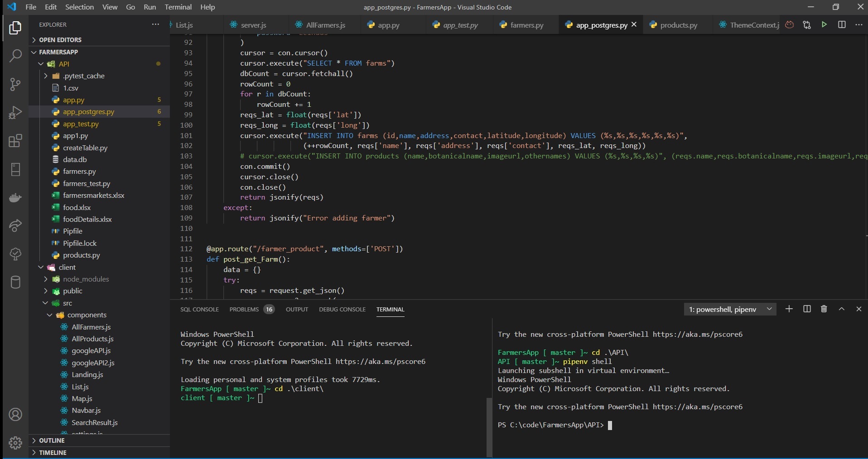Click the Open Changes compare icon
This screenshot has height=459, width=868.
(x=807, y=25)
